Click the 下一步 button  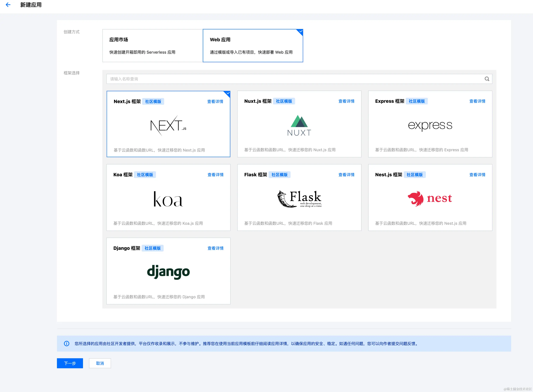(70, 363)
